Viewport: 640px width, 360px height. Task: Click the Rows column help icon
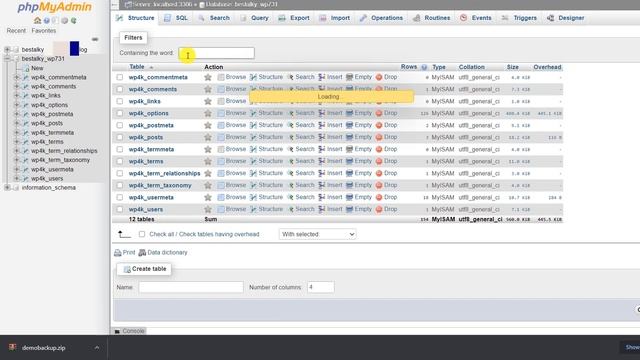[424, 67]
